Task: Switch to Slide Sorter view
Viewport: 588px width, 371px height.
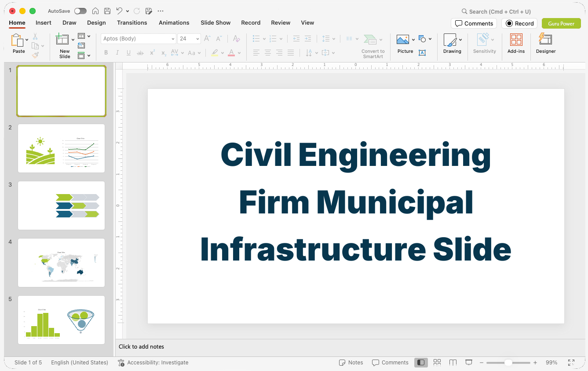Action: click(437, 363)
